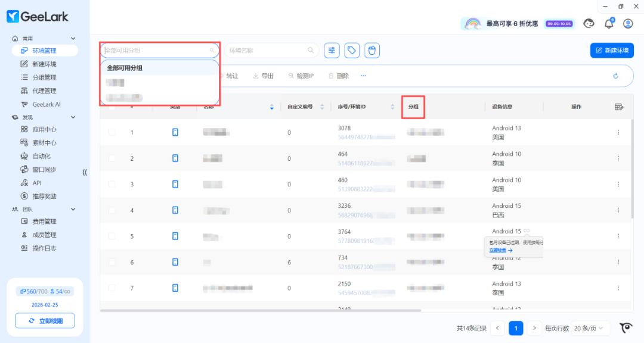Image resolution: width=644 pixels, height=343 pixels.
Task: Click the recycle bin icon button
Action: click(x=371, y=51)
